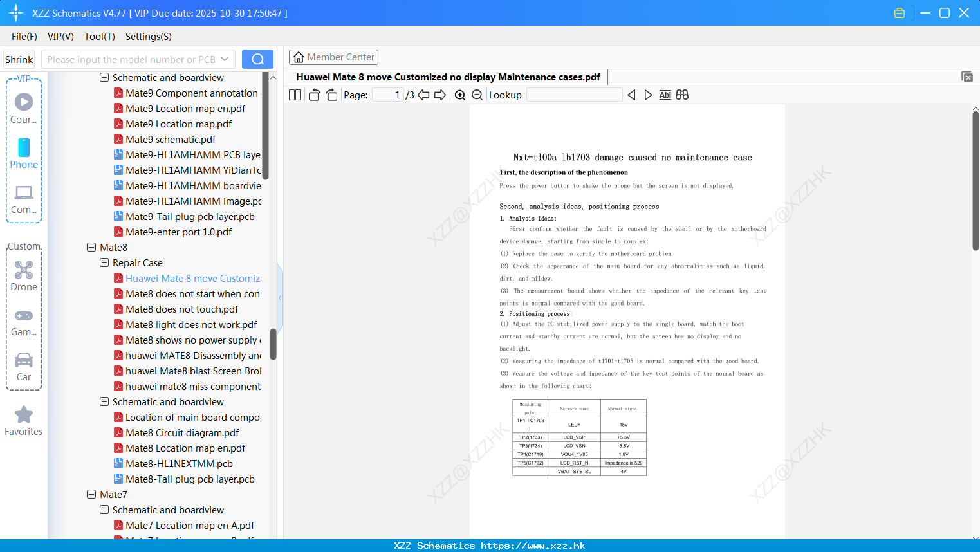
Task: Select the Phone category icon
Action: pyautogui.click(x=24, y=153)
